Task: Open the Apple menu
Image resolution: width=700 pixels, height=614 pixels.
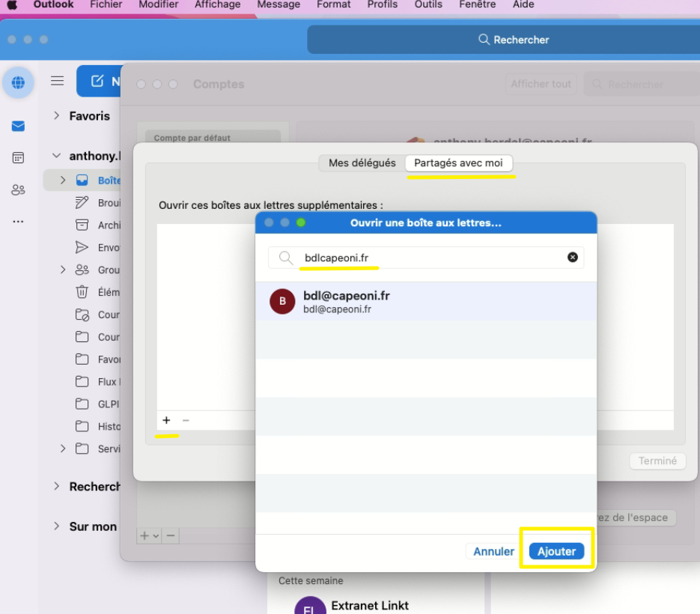Action: pos(12,4)
